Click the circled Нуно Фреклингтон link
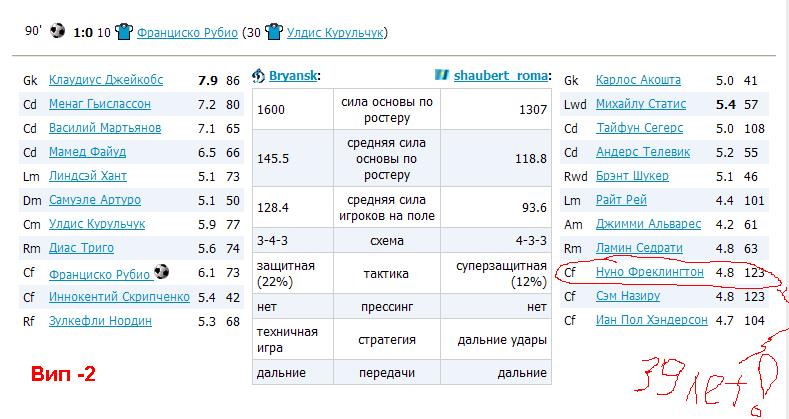Screen dimensions: 789x419 point(649,272)
